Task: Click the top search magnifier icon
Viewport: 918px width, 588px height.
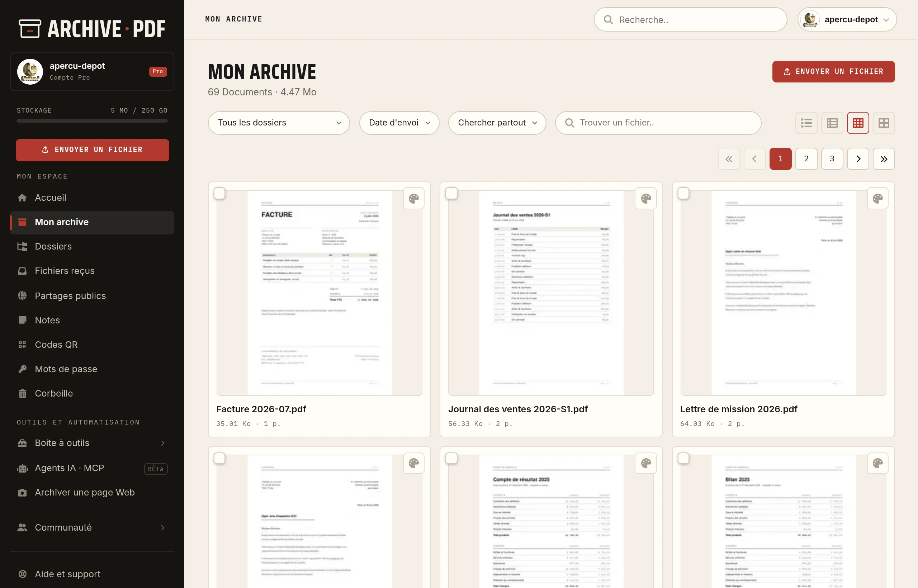Action: [x=608, y=19]
